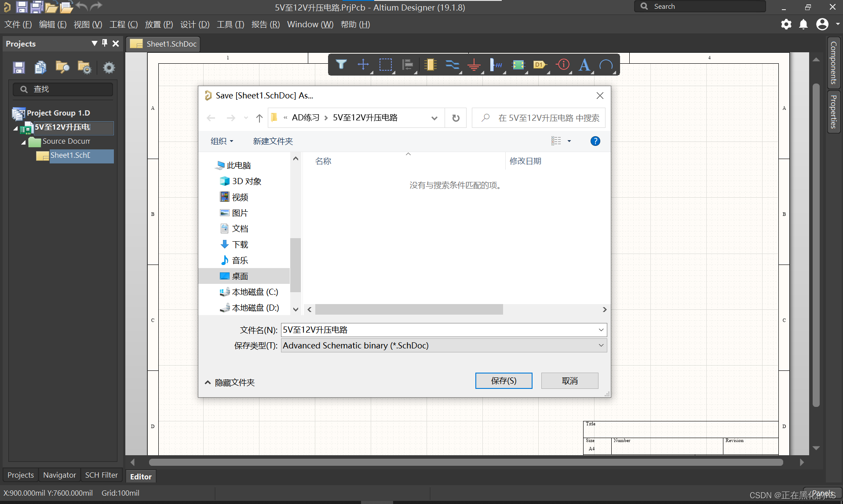Image resolution: width=843 pixels, height=504 pixels.
Task: Open 放置 (P) menu
Action: pyautogui.click(x=159, y=24)
